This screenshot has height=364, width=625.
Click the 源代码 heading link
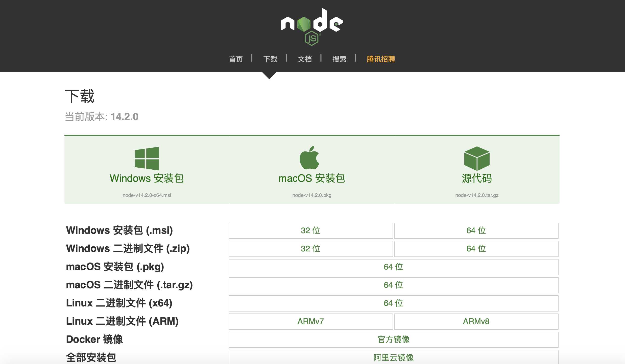coord(477,178)
